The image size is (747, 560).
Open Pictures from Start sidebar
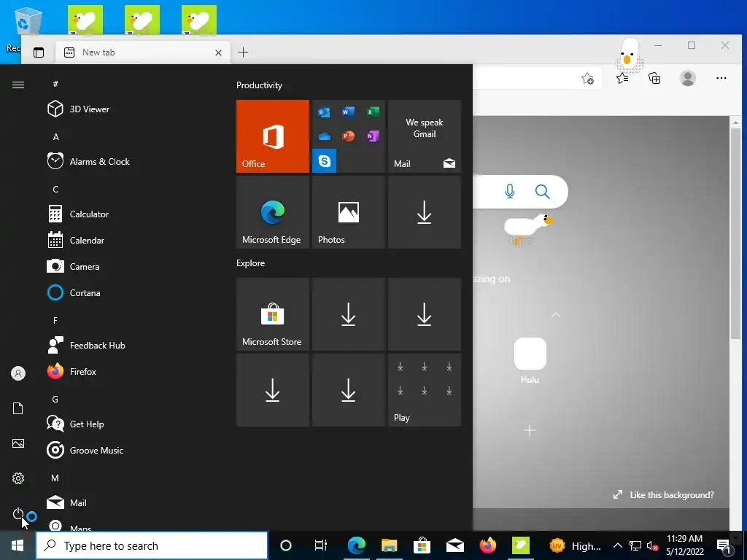coord(18,443)
